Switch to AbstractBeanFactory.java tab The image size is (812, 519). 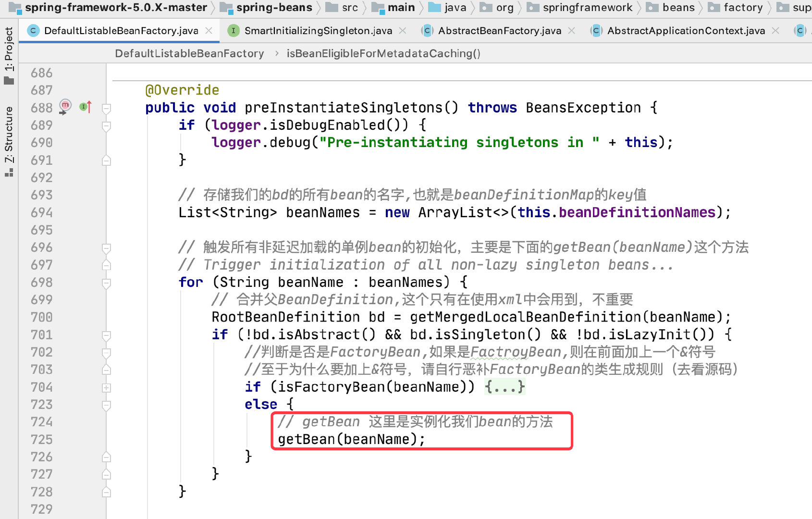click(x=500, y=31)
